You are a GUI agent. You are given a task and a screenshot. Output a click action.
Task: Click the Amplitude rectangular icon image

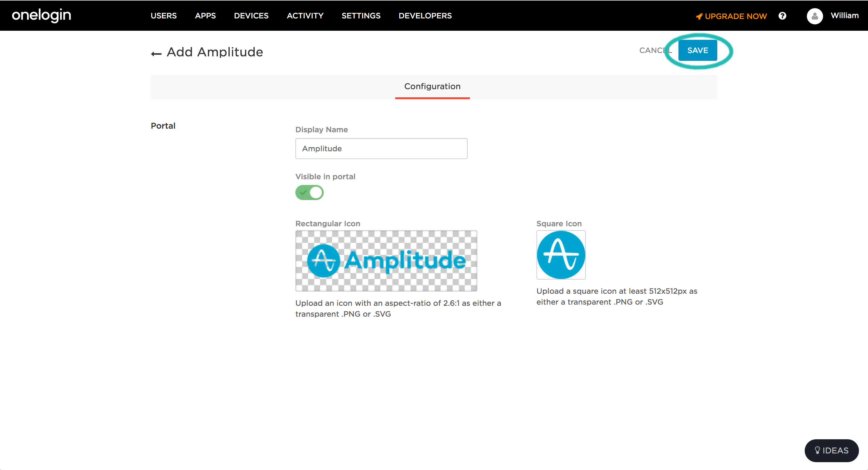pos(386,261)
